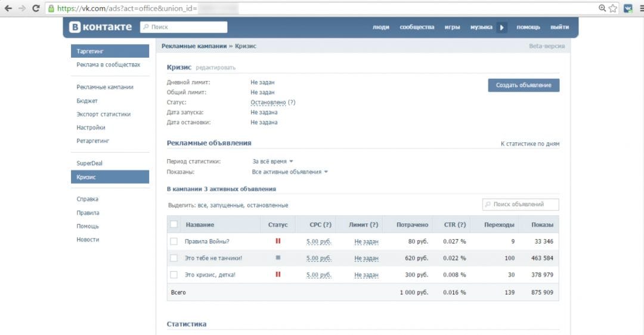Screen dimensions: 644x335
Task: Open the помощь header menu
Action: (528, 27)
